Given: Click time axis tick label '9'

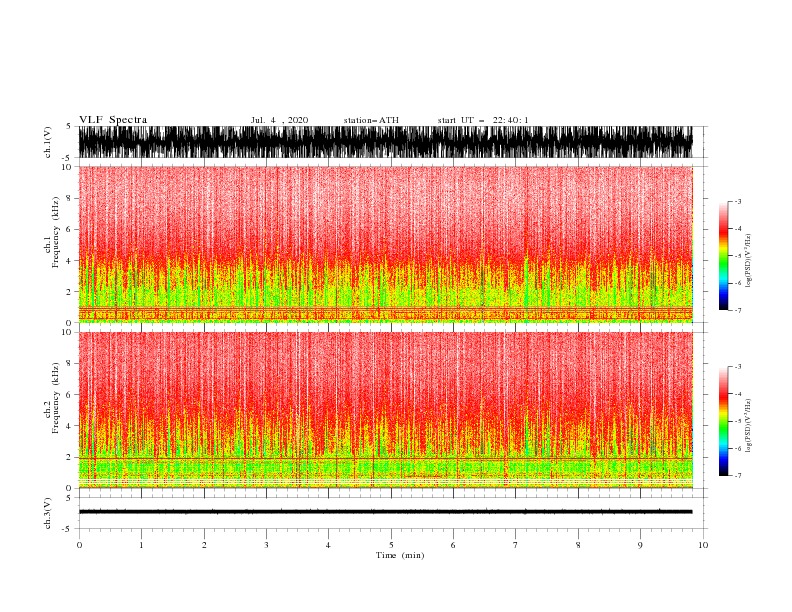Looking at the screenshot, I should pos(640,545).
